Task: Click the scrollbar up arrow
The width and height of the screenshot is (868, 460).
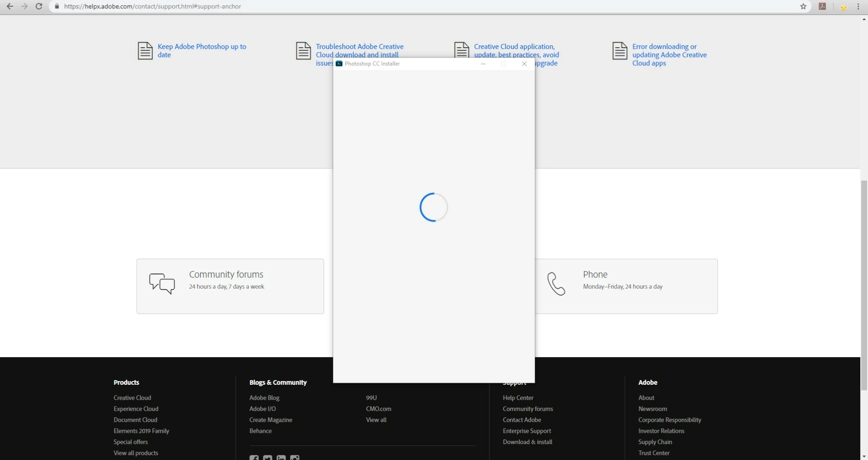Action: (x=864, y=19)
